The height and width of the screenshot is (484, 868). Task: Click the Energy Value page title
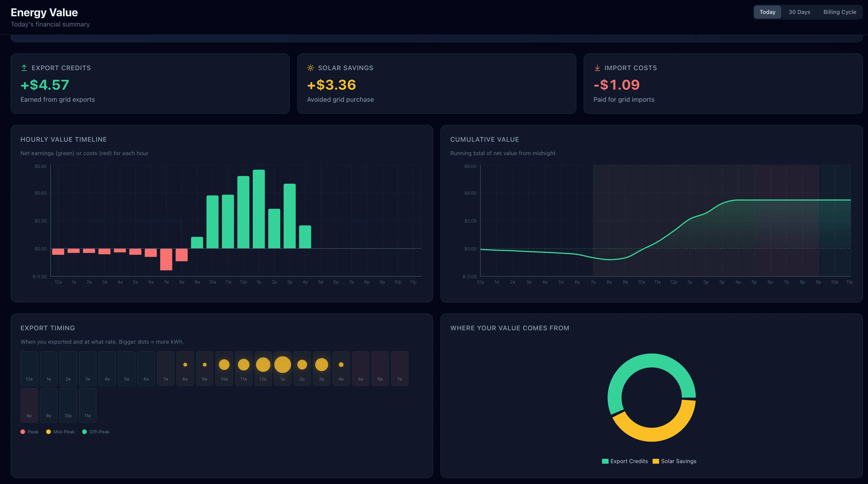44,13
